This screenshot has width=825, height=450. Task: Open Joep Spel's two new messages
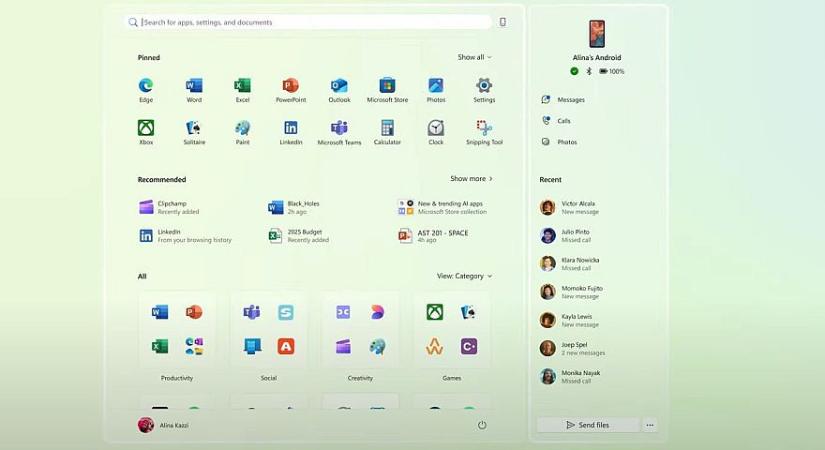coord(572,349)
